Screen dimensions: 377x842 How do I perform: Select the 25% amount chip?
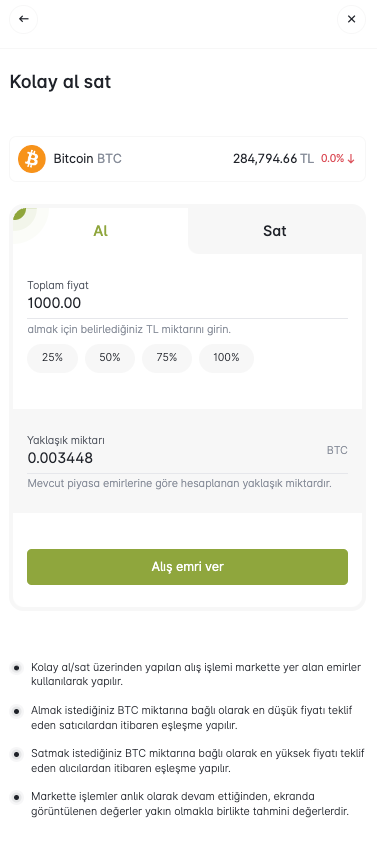click(x=52, y=358)
